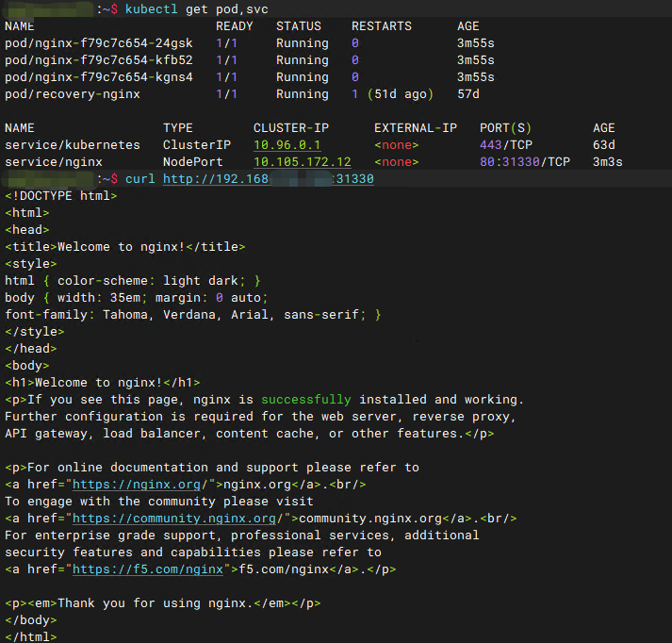
Task: Select pod/recovery-nginx name
Action: pyautogui.click(x=72, y=94)
